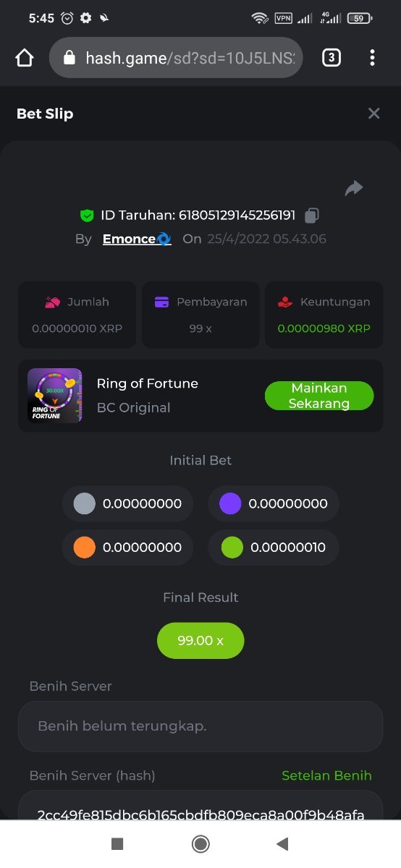The height and width of the screenshot is (868, 401).
Task: Tap the Android back navigation button
Action: (x=283, y=844)
